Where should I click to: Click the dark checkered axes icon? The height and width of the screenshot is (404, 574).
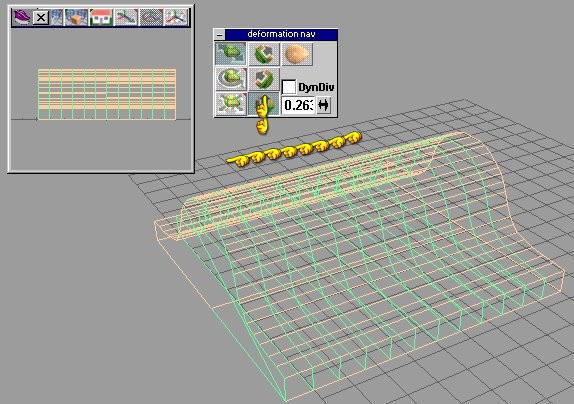point(151,17)
